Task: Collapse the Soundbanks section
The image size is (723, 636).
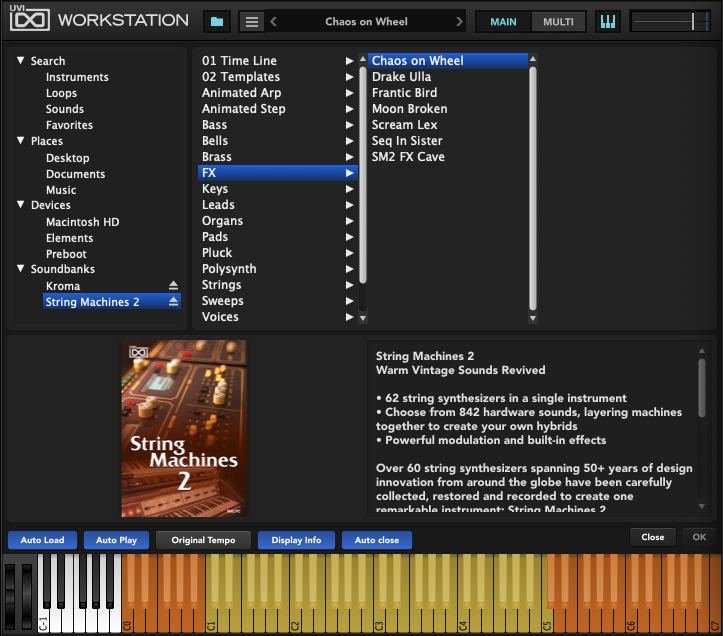Action: tap(20, 268)
